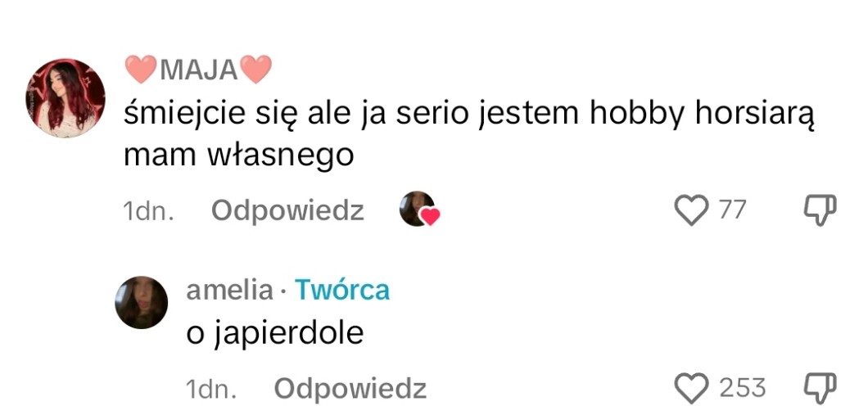Click the amelia username
Image resolution: width=868 pixels, height=415 pixels.
pos(230,290)
